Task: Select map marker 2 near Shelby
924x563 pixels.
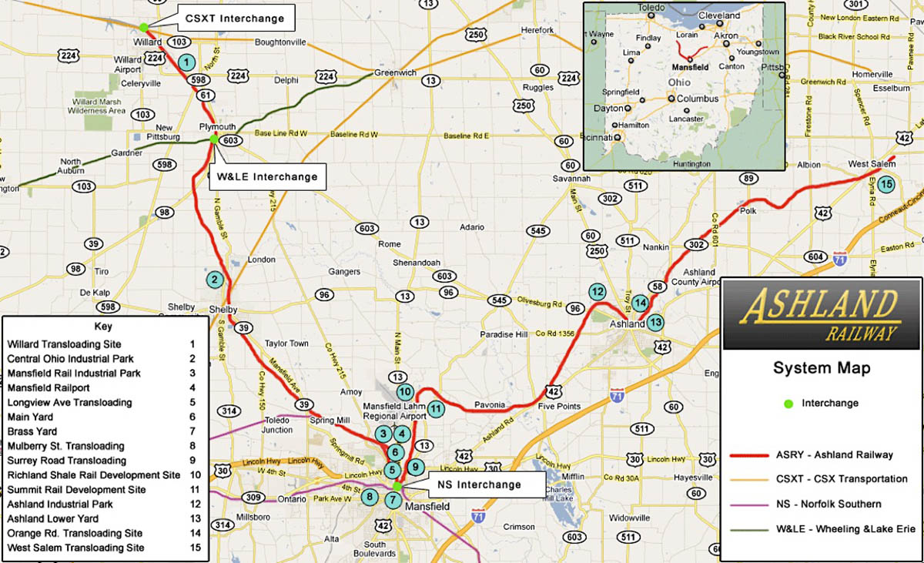Action: [215, 280]
